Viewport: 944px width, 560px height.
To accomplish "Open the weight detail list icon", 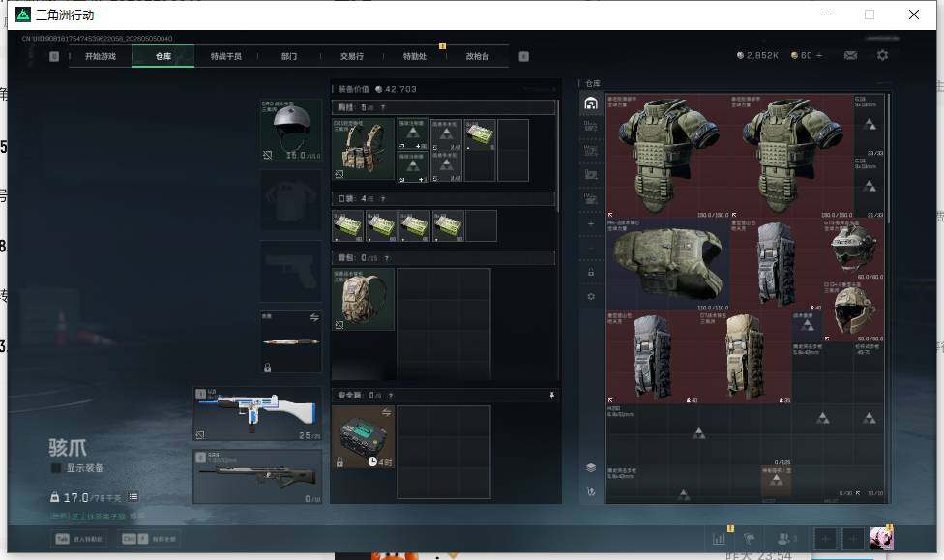I will 133,497.
